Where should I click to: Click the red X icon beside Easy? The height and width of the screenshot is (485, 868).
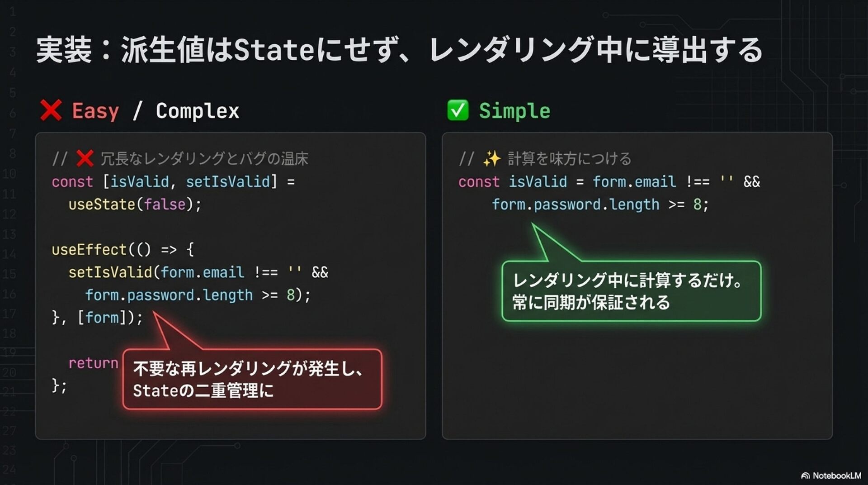point(51,110)
